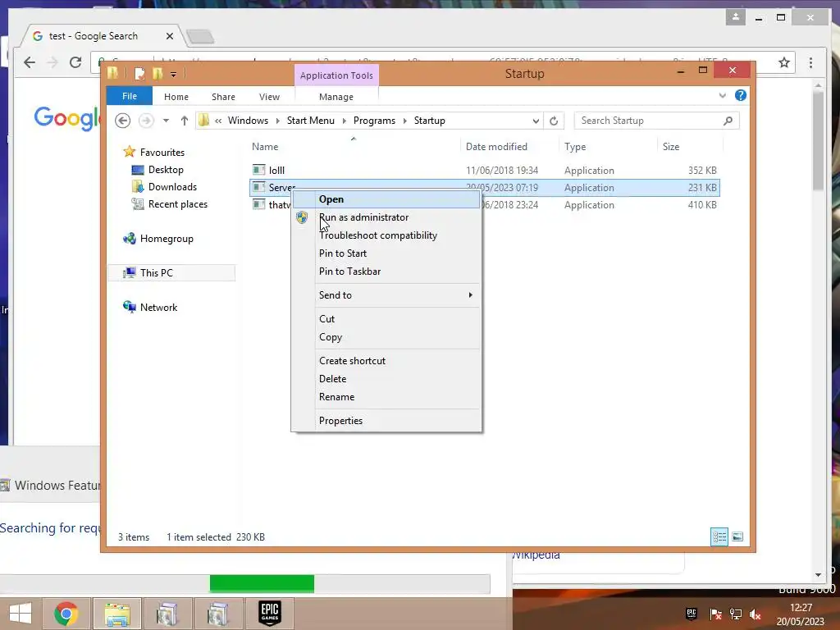The width and height of the screenshot is (840, 630).
Task: Close the test - Google Search tab
Action: (170, 36)
